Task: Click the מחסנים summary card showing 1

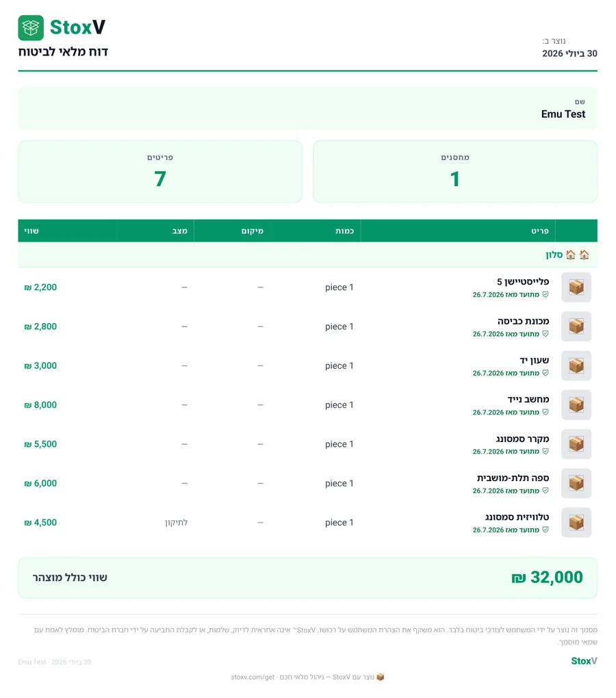Action: tap(455, 172)
